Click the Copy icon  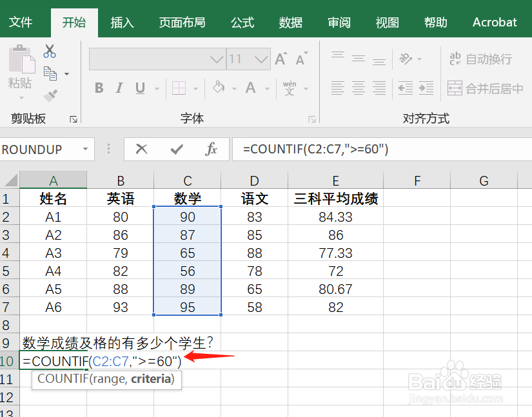point(50,73)
